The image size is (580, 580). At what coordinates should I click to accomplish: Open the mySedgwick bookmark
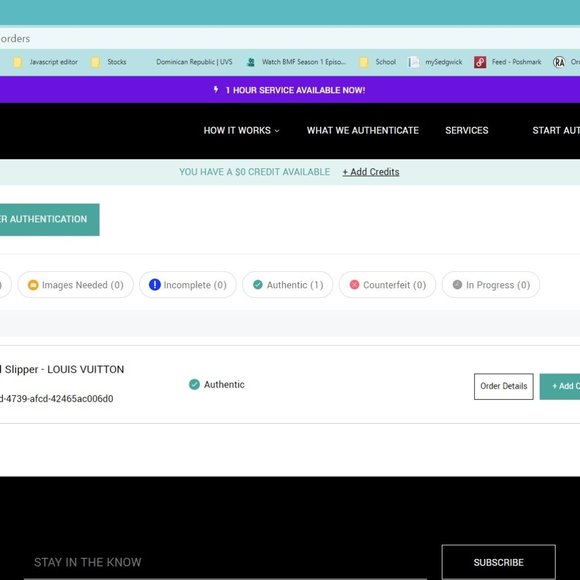point(435,62)
